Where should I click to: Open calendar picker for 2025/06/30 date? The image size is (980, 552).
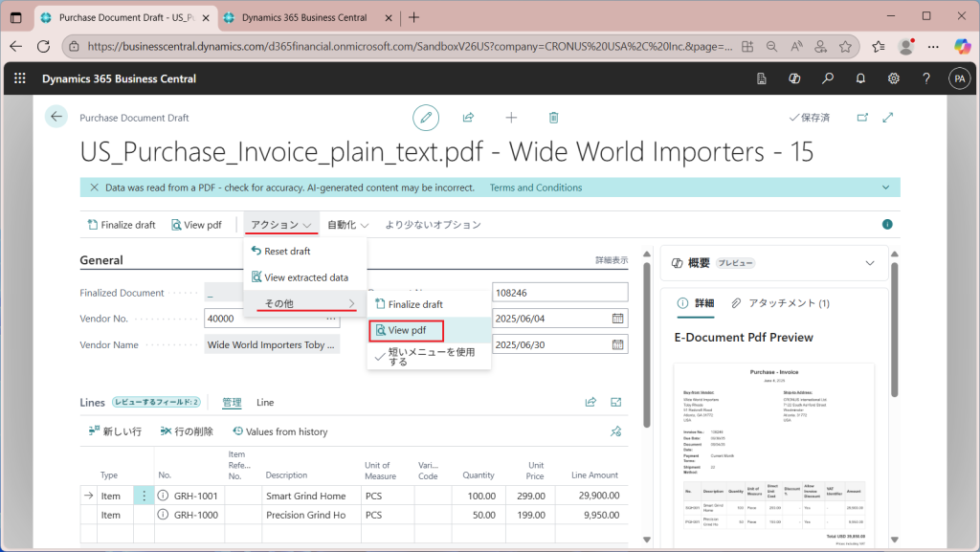pyautogui.click(x=617, y=344)
